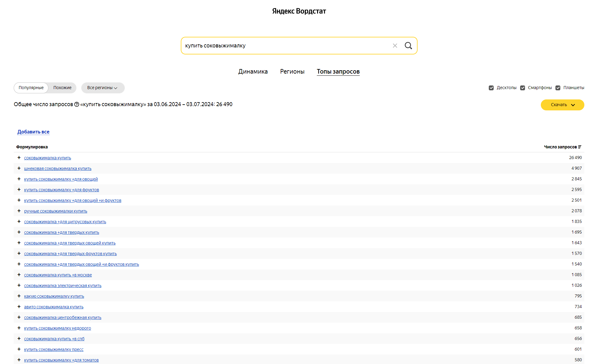
Task: Switch to Похожие queries toggle
Action: point(62,88)
